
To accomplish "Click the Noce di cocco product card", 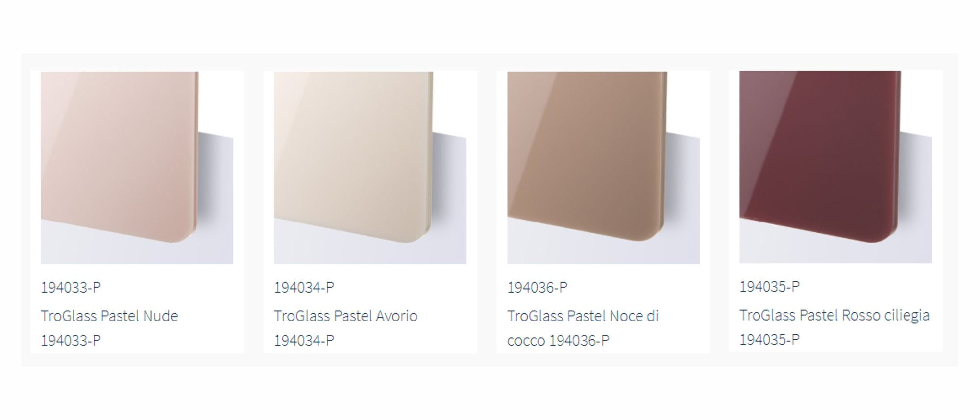I will pyautogui.click(x=603, y=212).
